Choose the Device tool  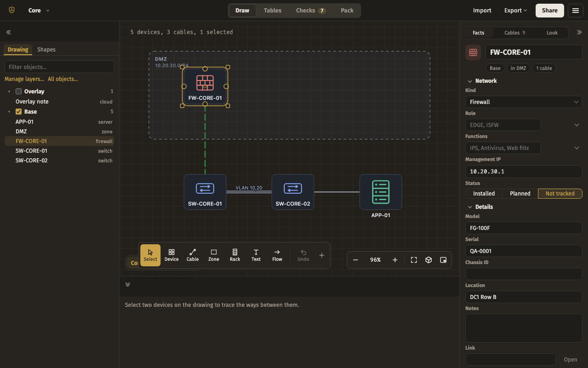(x=171, y=255)
